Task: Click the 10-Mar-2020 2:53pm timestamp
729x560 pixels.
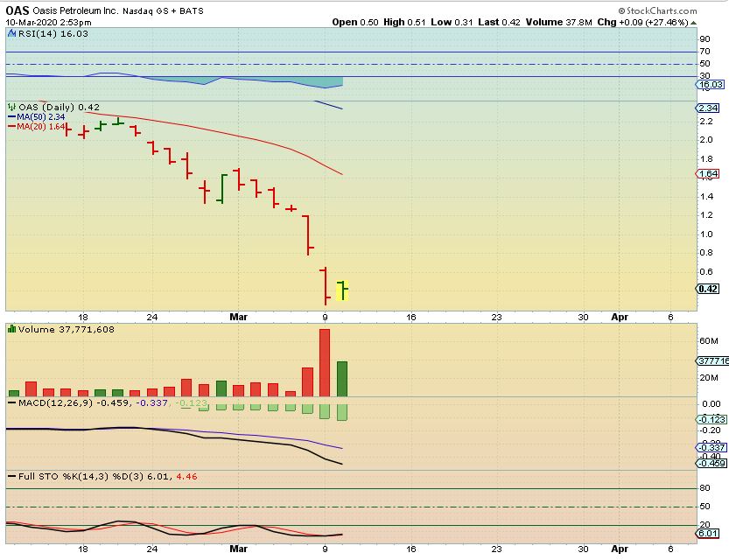Action: 48,22
